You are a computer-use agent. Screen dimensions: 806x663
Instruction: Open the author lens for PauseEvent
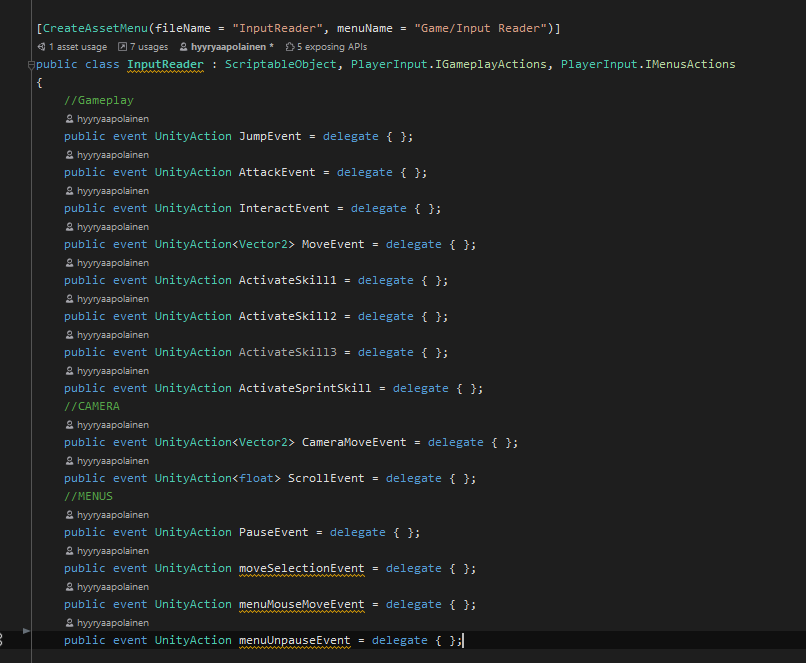[107, 514]
